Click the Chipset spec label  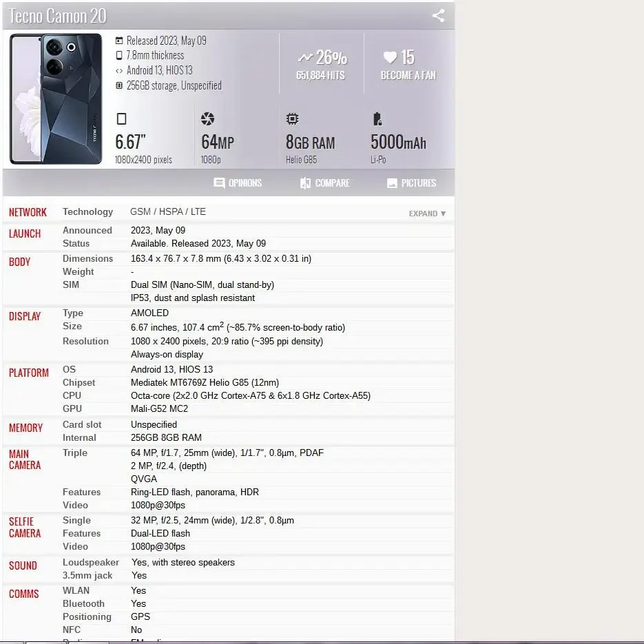pyautogui.click(x=79, y=383)
